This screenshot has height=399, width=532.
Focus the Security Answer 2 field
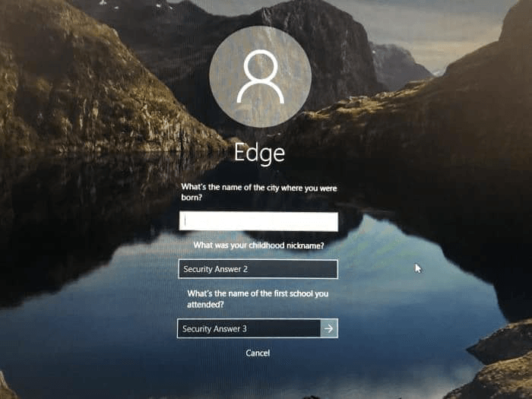(x=258, y=269)
